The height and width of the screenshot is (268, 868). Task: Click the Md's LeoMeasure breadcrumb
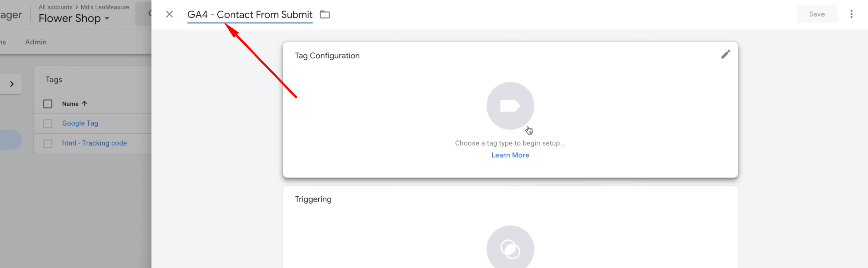pyautogui.click(x=105, y=7)
